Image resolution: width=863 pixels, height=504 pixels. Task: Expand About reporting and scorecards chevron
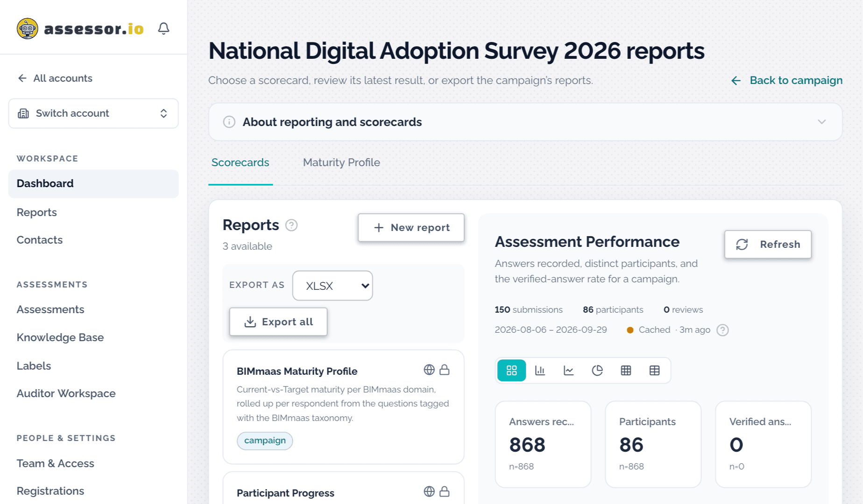822,122
